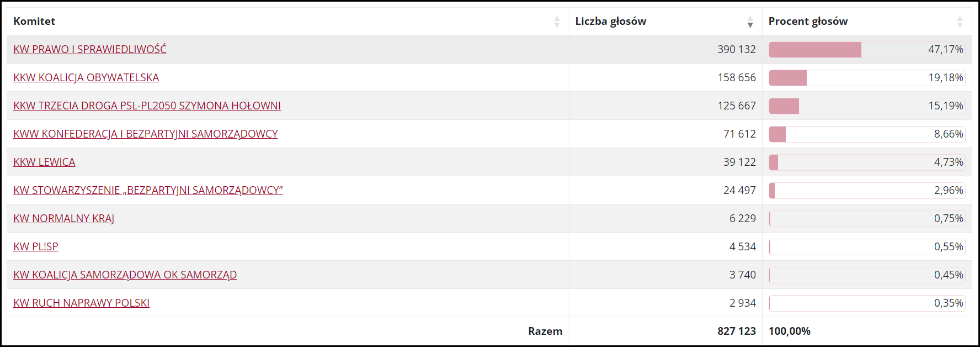Sort by Procent głosów header text
The image size is (980, 347).
click(808, 22)
